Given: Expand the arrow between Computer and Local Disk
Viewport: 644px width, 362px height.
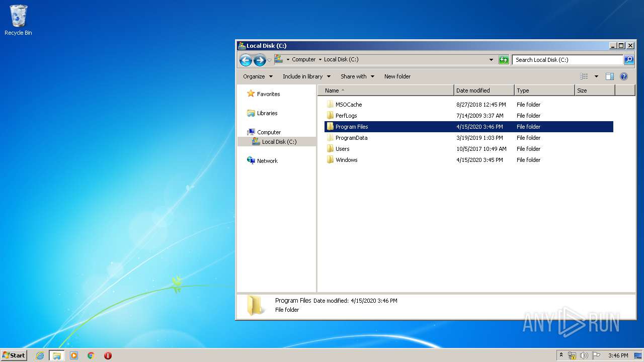Looking at the screenshot, I should click(320, 59).
